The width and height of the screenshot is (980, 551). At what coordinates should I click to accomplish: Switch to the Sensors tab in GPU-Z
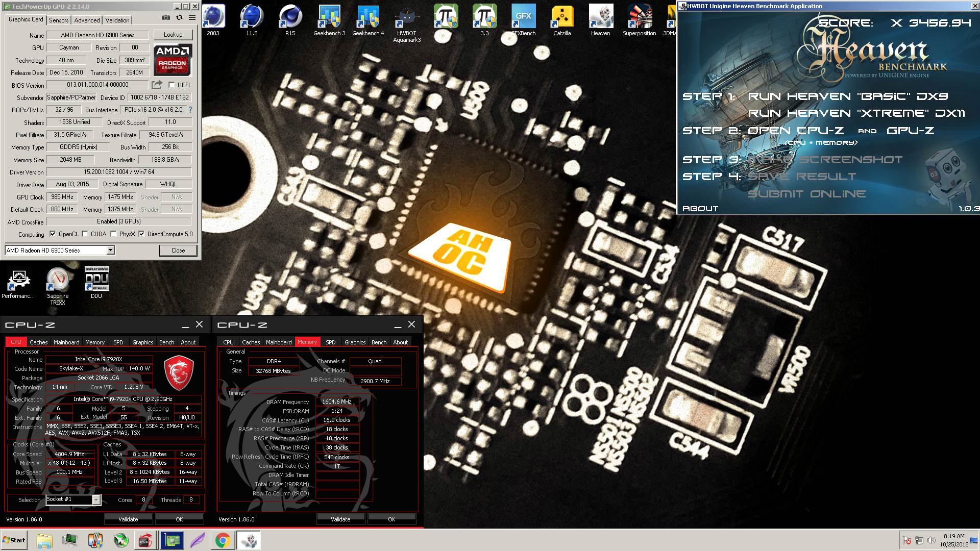point(59,20)
